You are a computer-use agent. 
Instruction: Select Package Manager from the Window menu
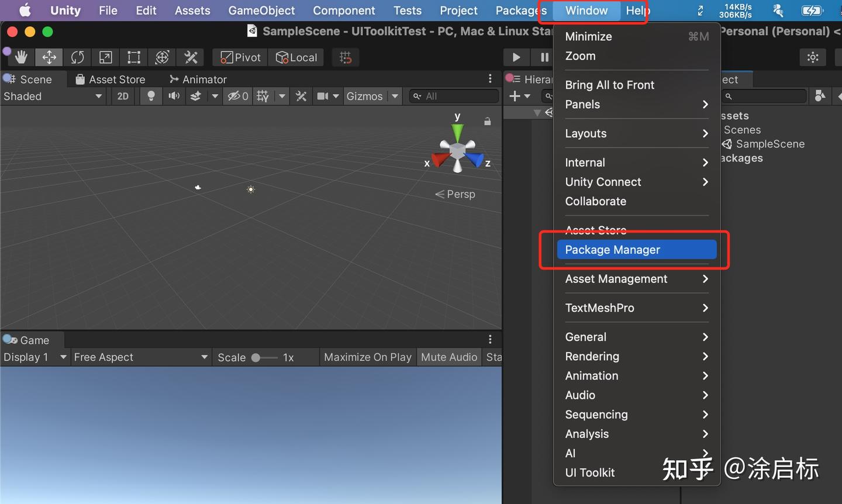pyautogui.click(x=612, y=249)
